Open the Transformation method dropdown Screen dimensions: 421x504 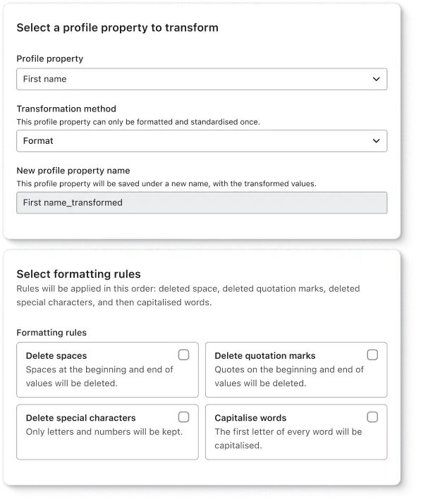coord(202,141)
